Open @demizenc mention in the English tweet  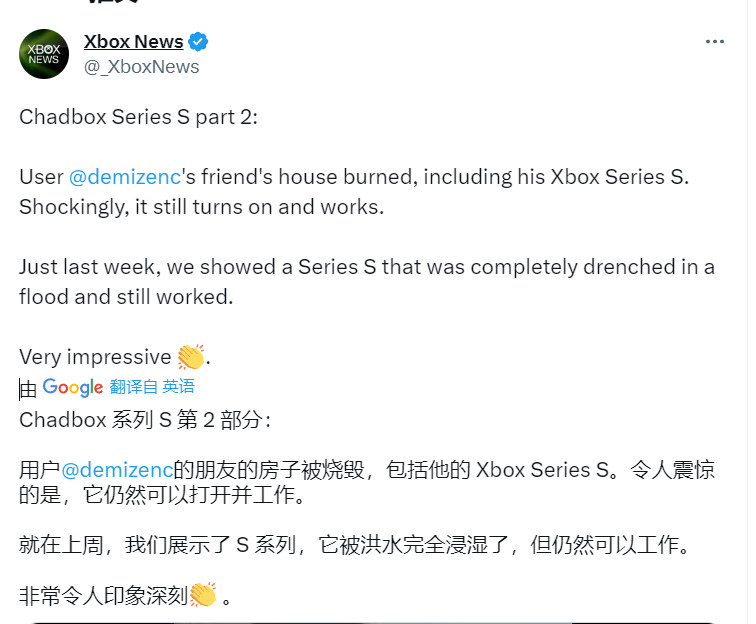coord(124,177)
